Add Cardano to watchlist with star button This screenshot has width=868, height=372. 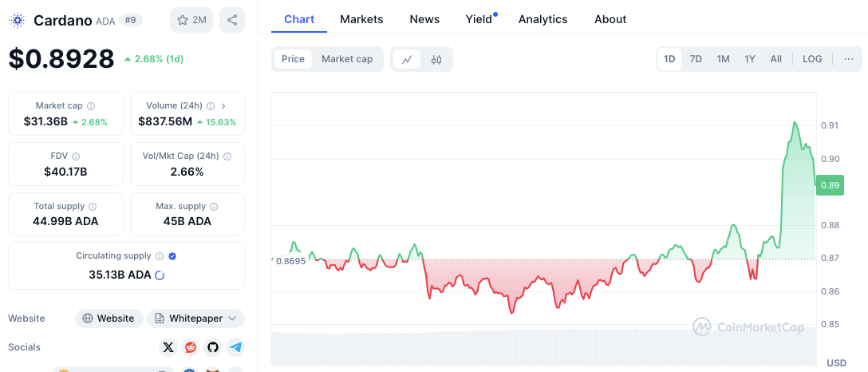click(x=191, y=20)
